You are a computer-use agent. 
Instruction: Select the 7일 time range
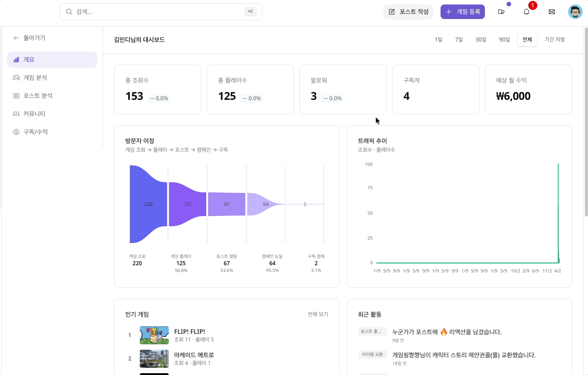click(x=459, y=40)
